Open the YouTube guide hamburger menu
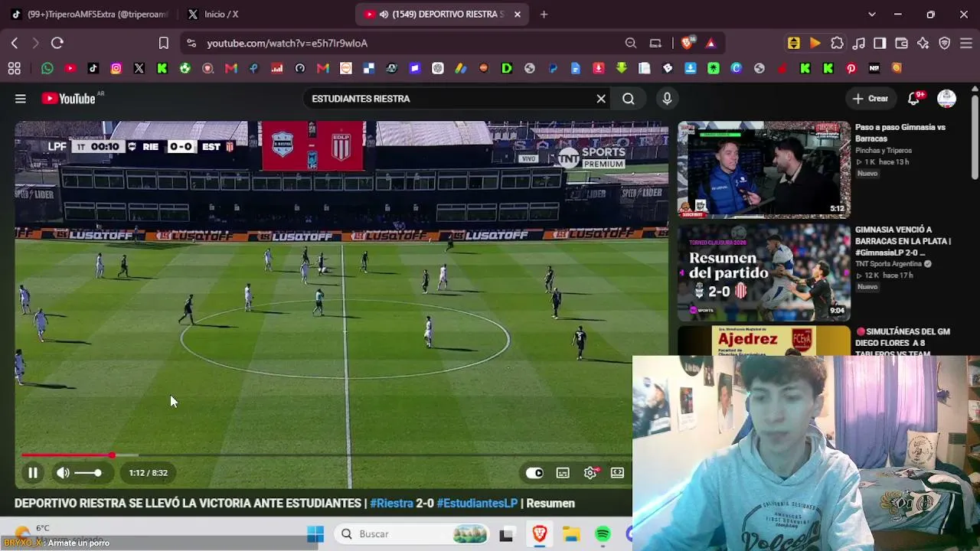The image size is (980, 551). click(21, 99)
